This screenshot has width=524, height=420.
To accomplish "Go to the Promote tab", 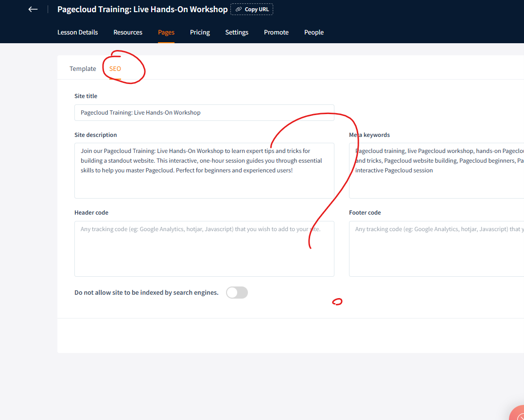I will point(276,33).
